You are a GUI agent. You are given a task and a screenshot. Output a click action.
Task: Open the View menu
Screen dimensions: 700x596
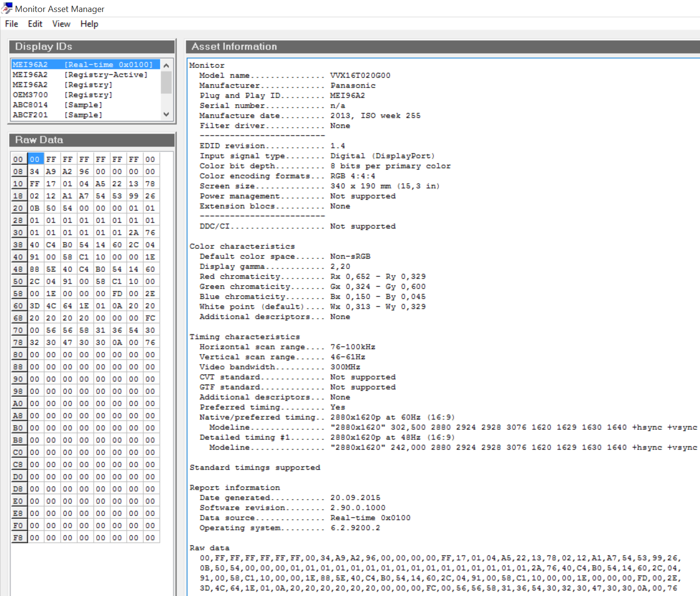click(x=61, y=24)
